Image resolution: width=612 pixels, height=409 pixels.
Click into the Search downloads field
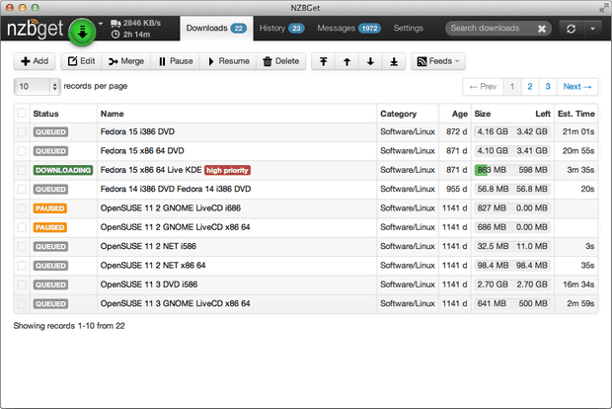click(491, 28)
